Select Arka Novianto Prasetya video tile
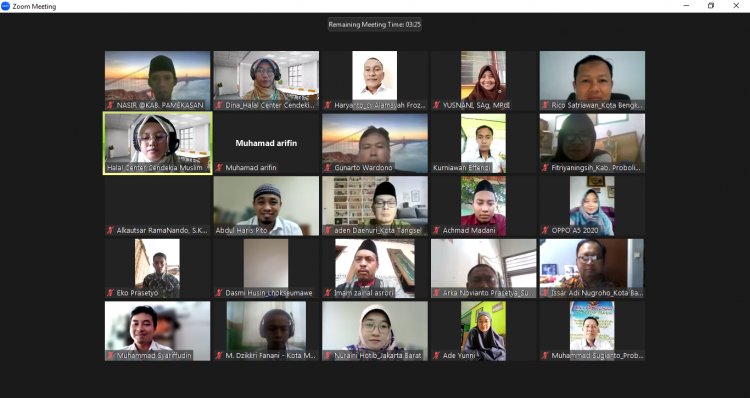The image size is (750, 398). (x=484, y=268)
